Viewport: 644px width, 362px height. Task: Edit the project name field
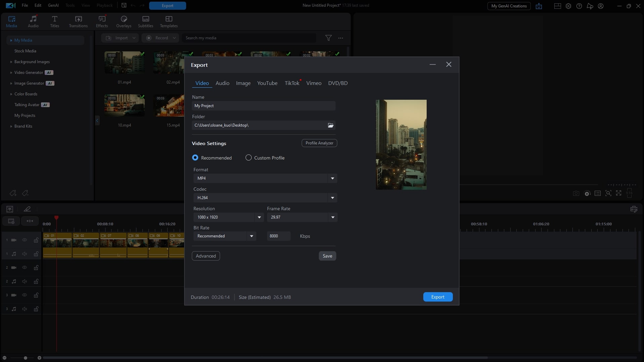point(263,105)
